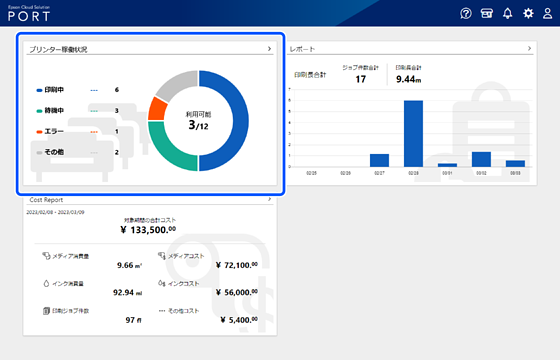Open notifications bell icon
This screenshot has width=560, height=360.
click(x=508, y=14)
